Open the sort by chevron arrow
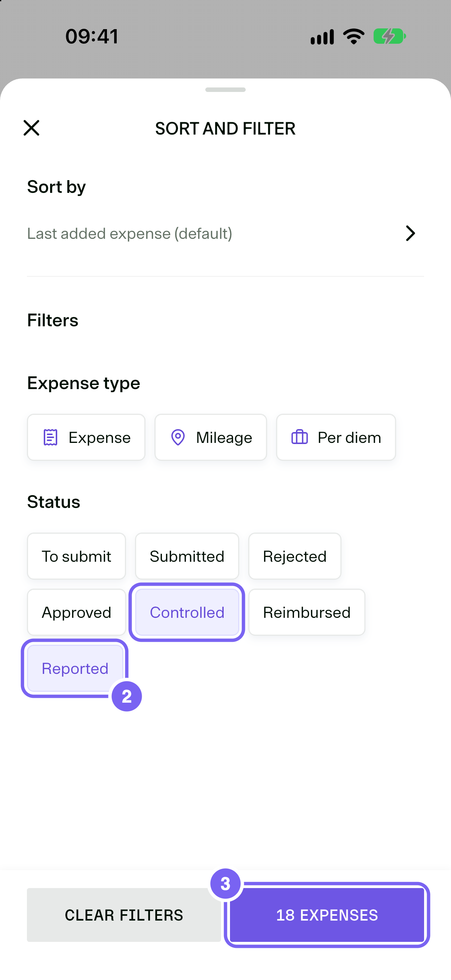The width and height of the screenshot is (451, 980). pyautogui.click(x=410, y=233)
